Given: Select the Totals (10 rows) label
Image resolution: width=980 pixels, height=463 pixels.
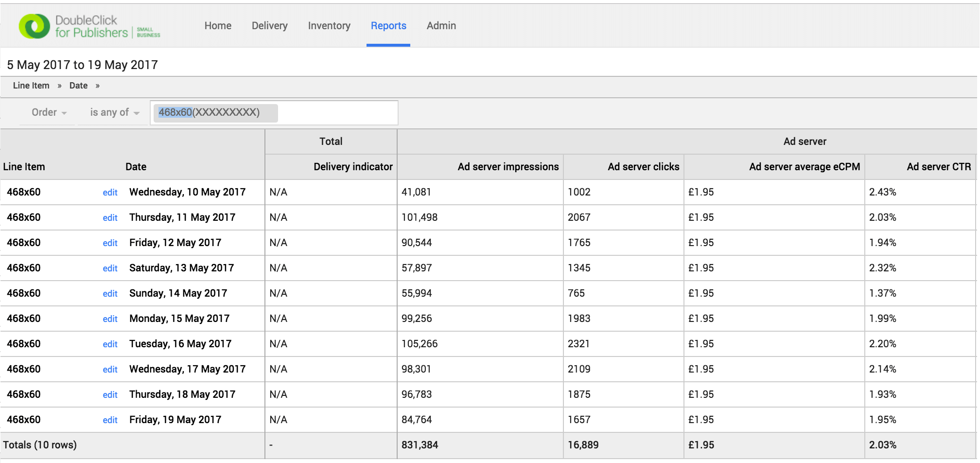Looking at the screenshot, I should [x=40, y=445].
